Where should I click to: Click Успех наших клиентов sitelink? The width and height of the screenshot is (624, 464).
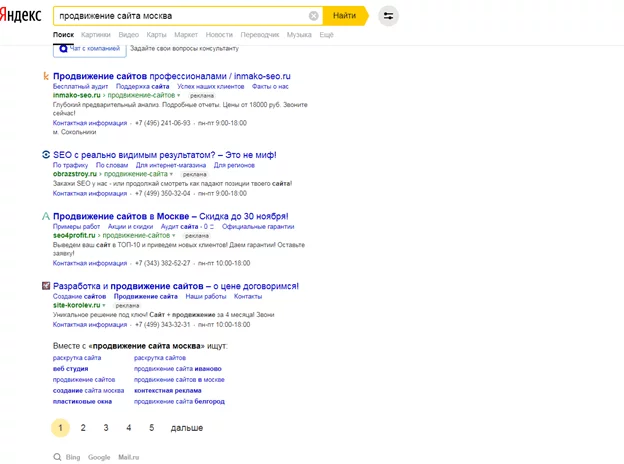[x=211, y=86]
